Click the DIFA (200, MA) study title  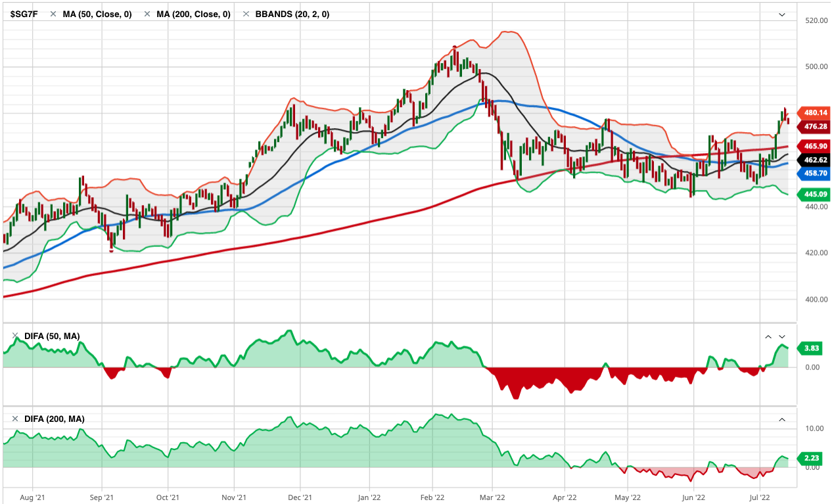pos(54,419)
